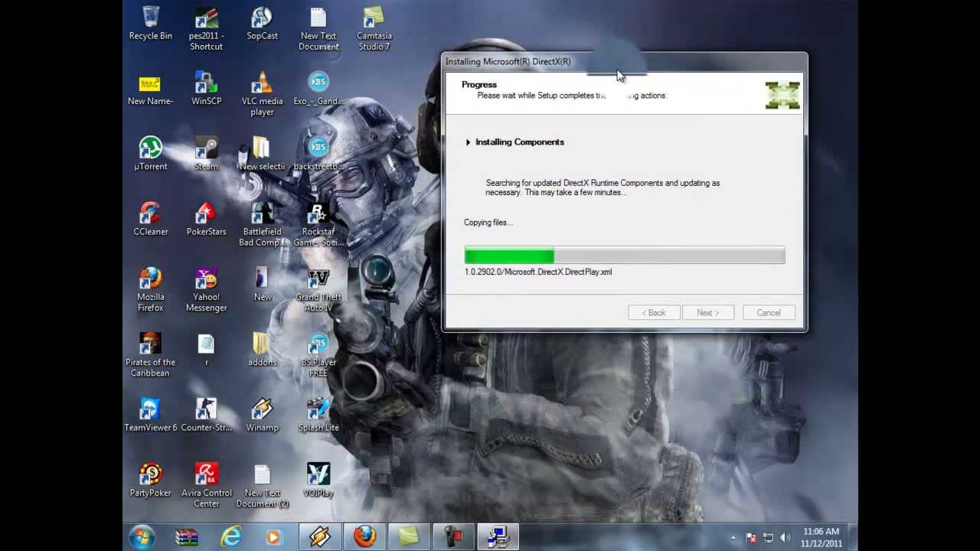This screenshot has height=551, width=980.
Task: Open the Recycle Bin desktop icon
Action: point(150,24)
